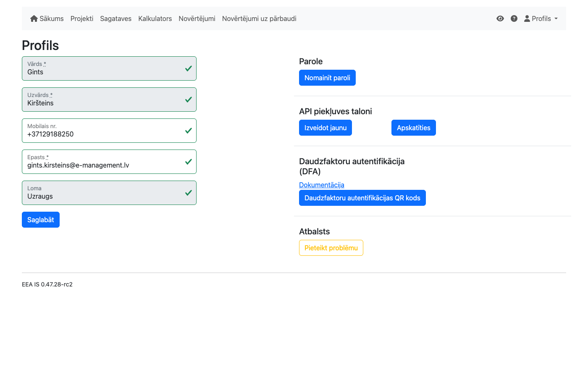The height and width of the screenshot is (378, 588).
Task: Click the user icon beside Profils
Action: pyautogui.click(x=527, y=18)
